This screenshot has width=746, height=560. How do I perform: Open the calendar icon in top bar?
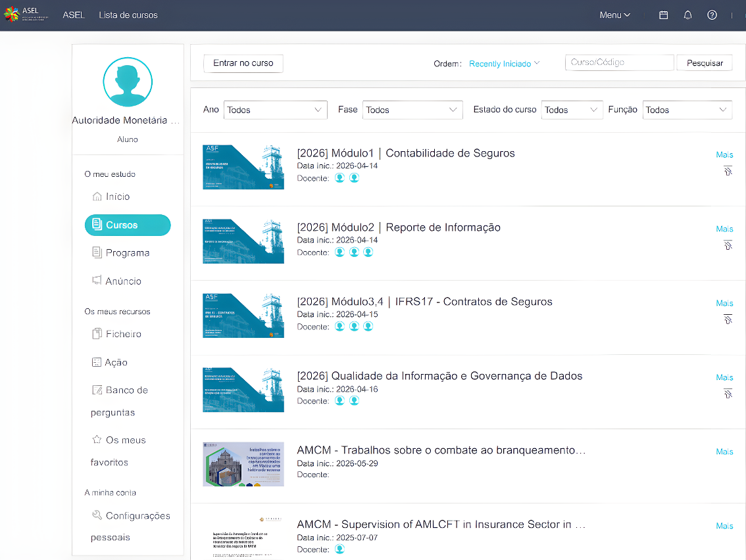pyautogui.click(x=663, y=15)
